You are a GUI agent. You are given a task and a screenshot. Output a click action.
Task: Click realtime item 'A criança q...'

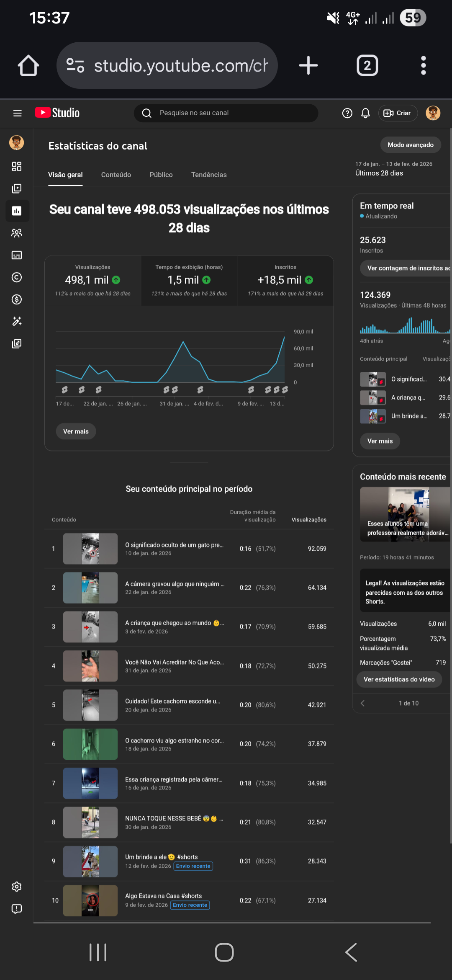pyautogui.click(x=405, y=397)
